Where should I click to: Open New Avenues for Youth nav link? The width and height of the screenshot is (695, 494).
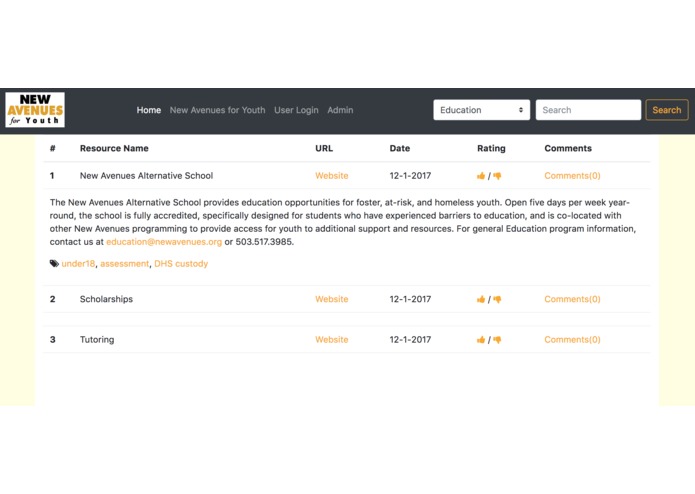[x=217, y=110]
